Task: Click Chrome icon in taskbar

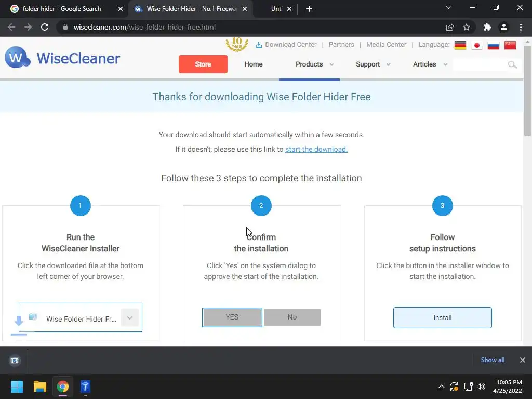Action: coord(63,387)
